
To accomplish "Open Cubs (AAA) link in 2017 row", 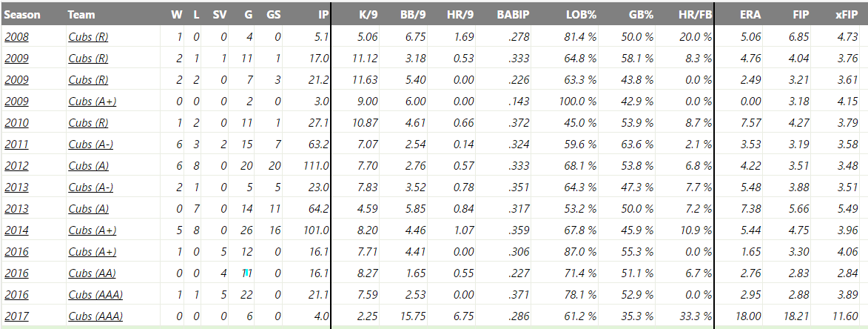I will pyautogui.click(x=95, y=316).
